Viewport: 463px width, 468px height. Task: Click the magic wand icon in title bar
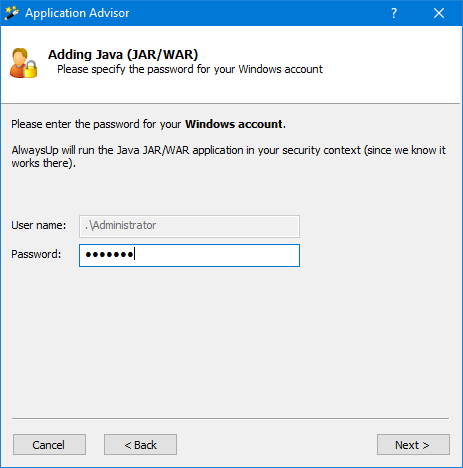[x=12, y=13]
